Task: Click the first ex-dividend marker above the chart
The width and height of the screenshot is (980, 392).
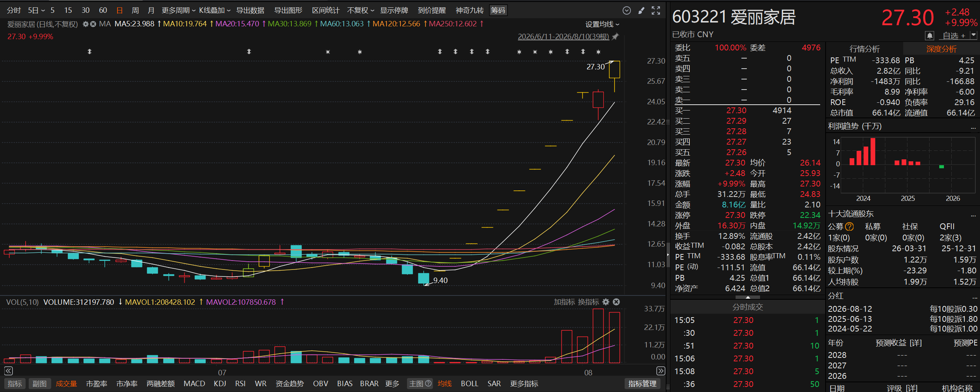Action: [90, 52]
